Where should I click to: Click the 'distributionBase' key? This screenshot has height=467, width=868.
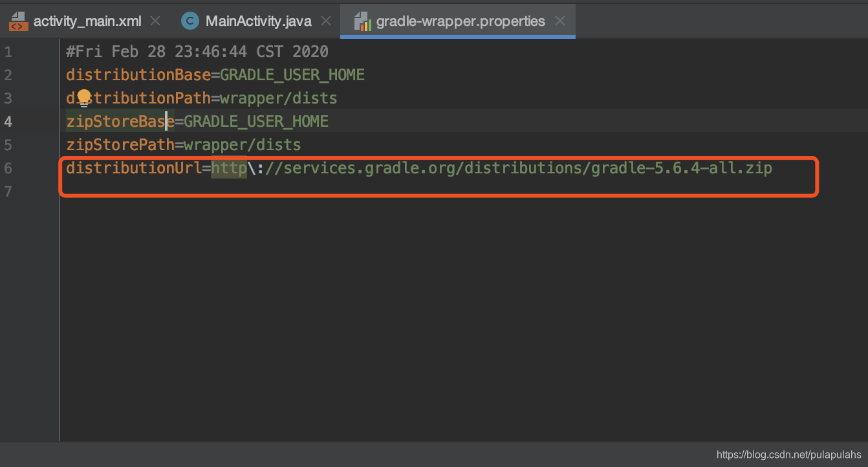tap(138, 75)
